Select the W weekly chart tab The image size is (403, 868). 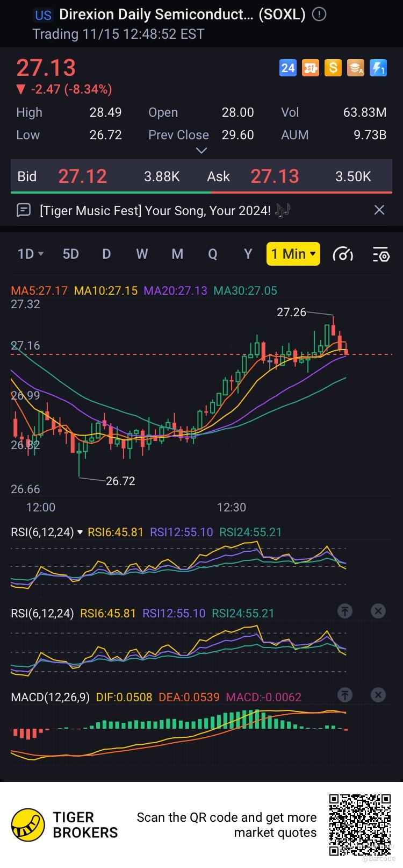[142, 254]
